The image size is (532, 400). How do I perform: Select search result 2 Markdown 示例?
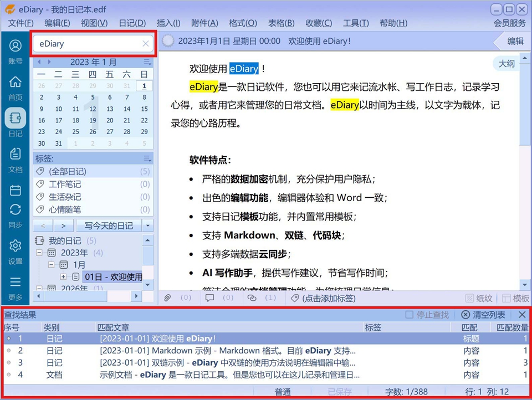[266, 351]
